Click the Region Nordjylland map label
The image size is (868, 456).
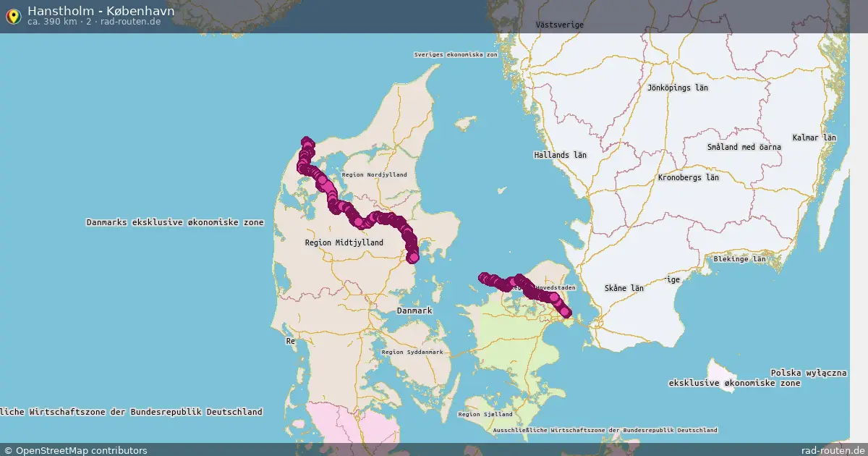374,174
